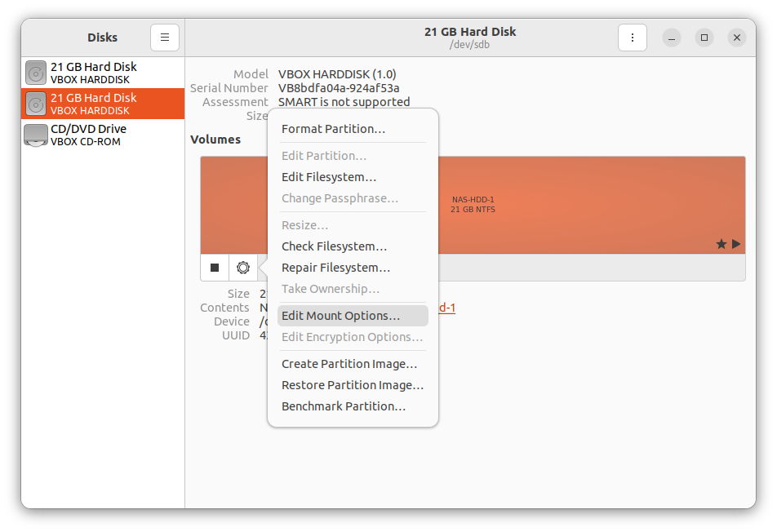
Task: Choose Repair Filesystem… from the menu
Action: tap(353, 268)
